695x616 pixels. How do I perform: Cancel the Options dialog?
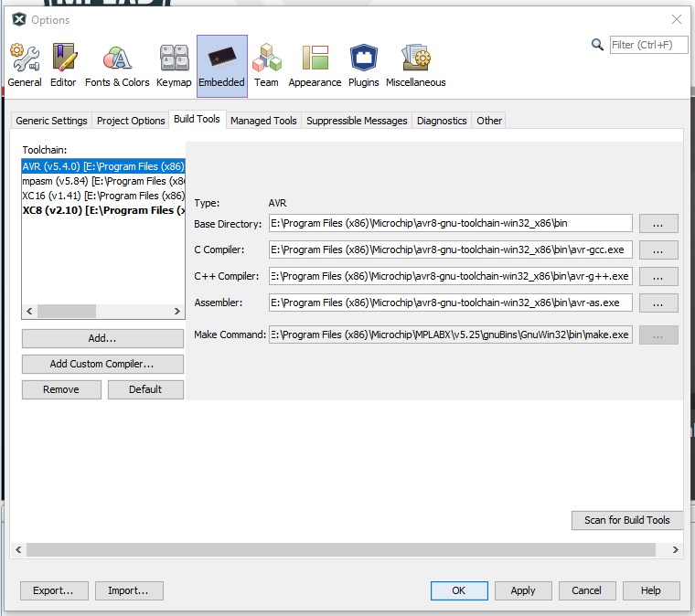pos(587,590)
